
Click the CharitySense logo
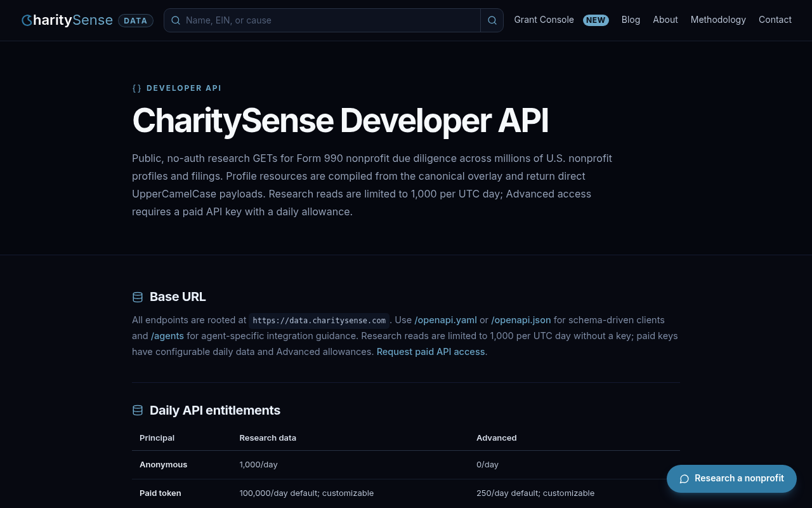click(x=67, y=20)
